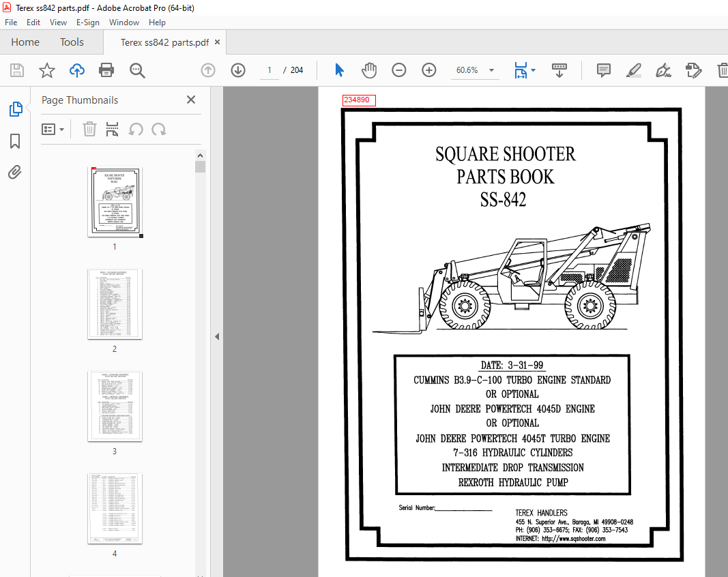Click thumbnail panel scroll up arrow
Screen dimensions: 728x577
[200, 156]
